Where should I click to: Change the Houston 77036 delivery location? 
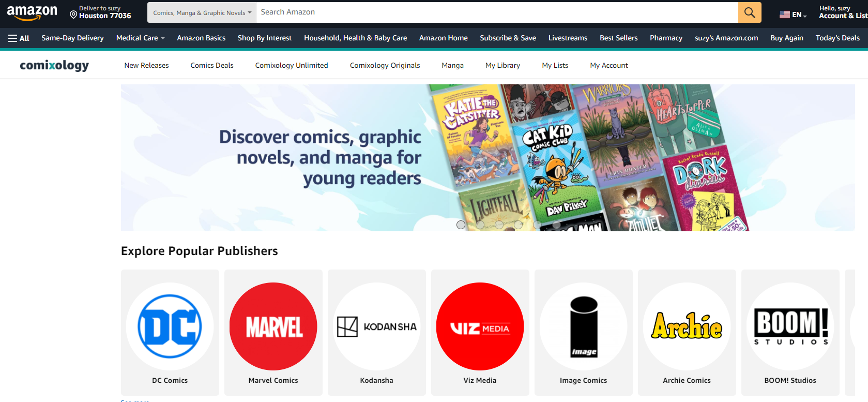(x=101, y=12)
